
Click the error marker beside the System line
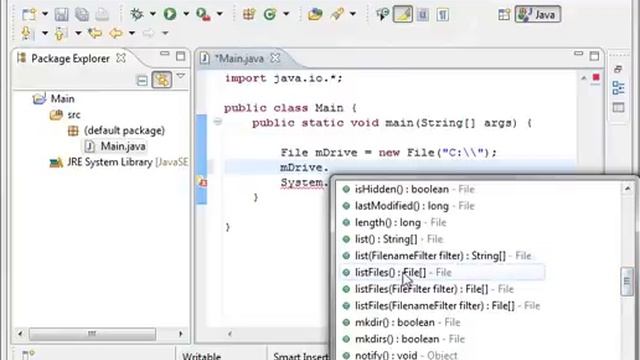(x=202, y=182)
